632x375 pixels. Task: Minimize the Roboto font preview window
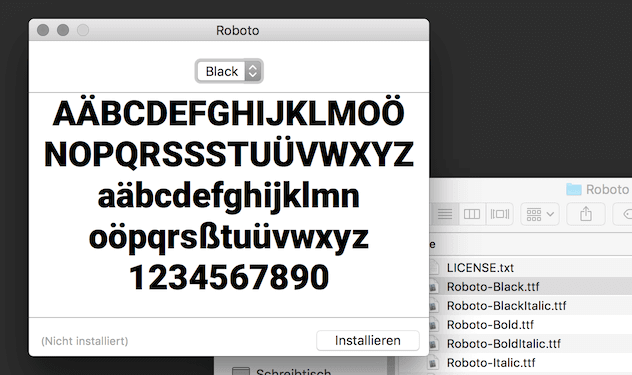(63, 30)
